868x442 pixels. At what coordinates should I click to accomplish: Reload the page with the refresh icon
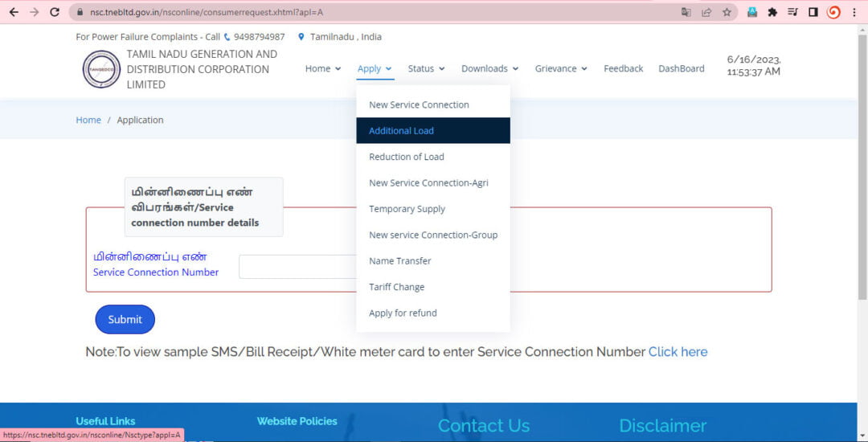[55, 12]
